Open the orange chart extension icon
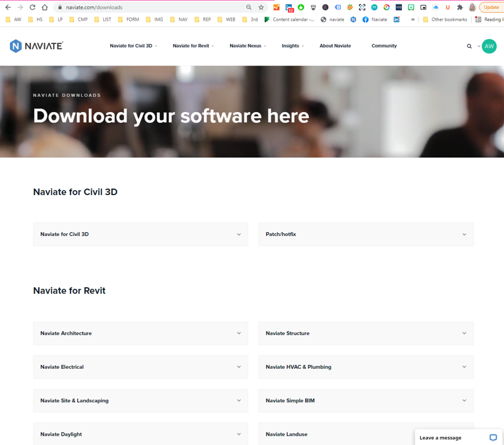 [277, 7]
